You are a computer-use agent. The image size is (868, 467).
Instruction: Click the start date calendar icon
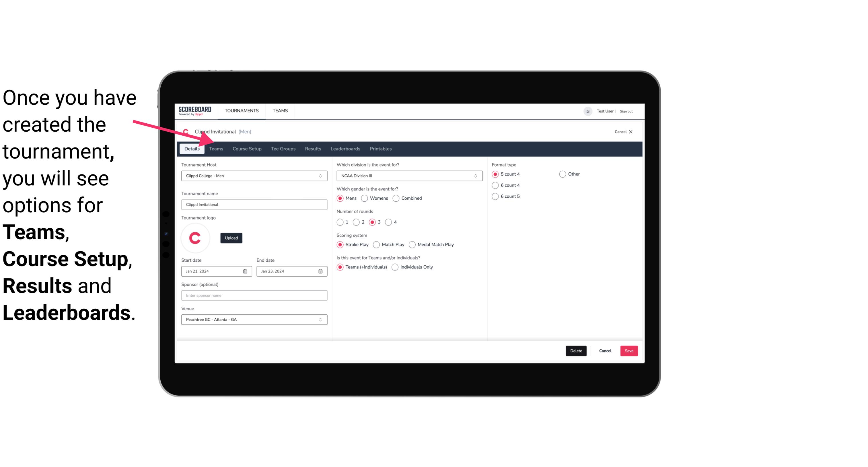pyautogui.click(x=246, y=271)
